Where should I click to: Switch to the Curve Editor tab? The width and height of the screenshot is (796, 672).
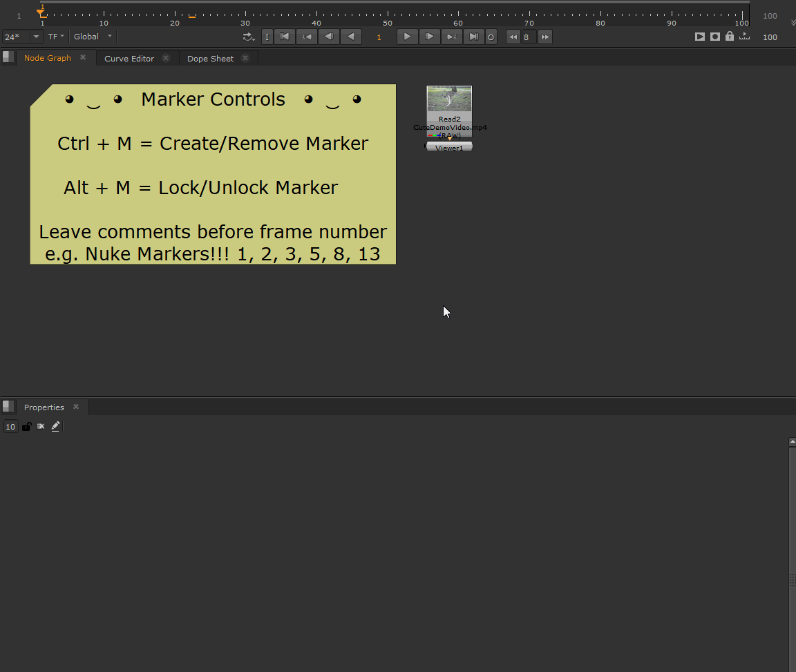tap(129, 59)
